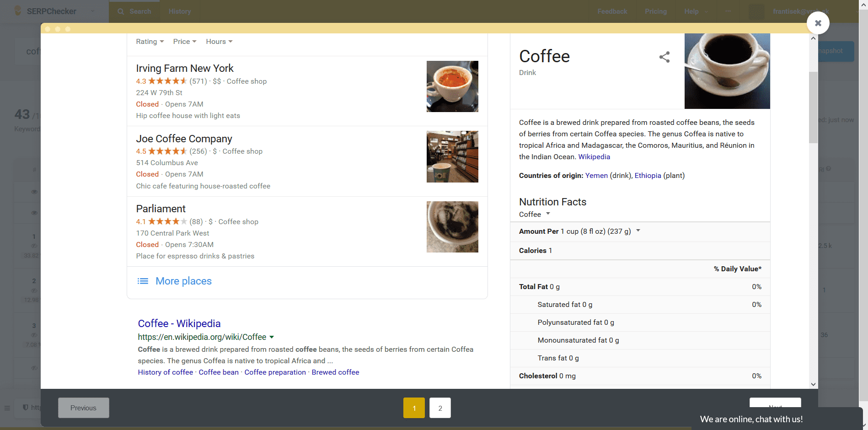Share the Coffee knowledge panel
Viewport: 868px width, 430px height.
coord(664,57)
